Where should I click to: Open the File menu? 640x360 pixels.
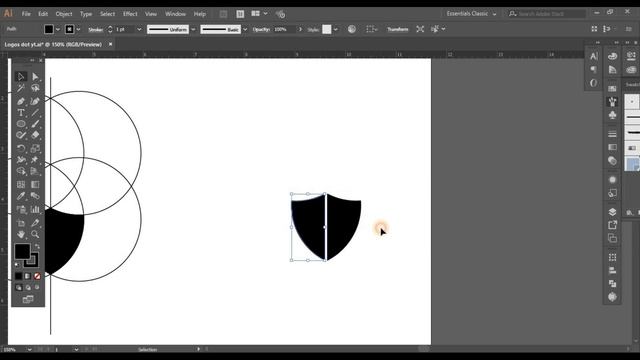[x=26, y=14]
